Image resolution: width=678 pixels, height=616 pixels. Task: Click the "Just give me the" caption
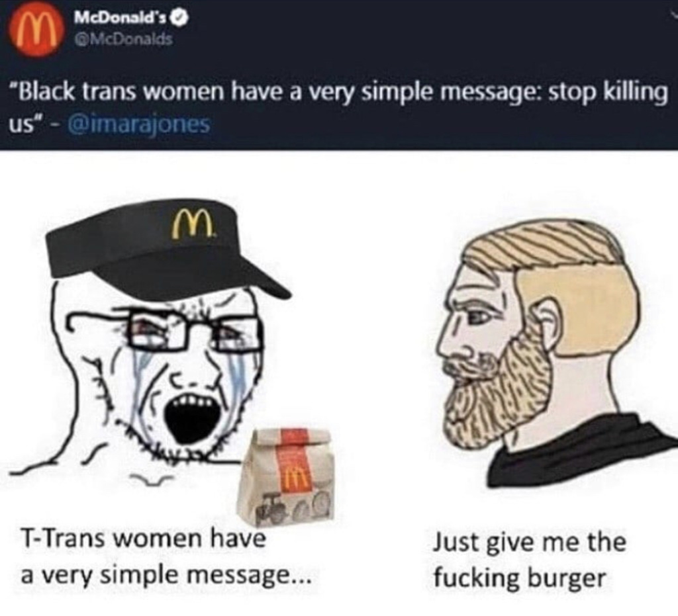(529, 541)
